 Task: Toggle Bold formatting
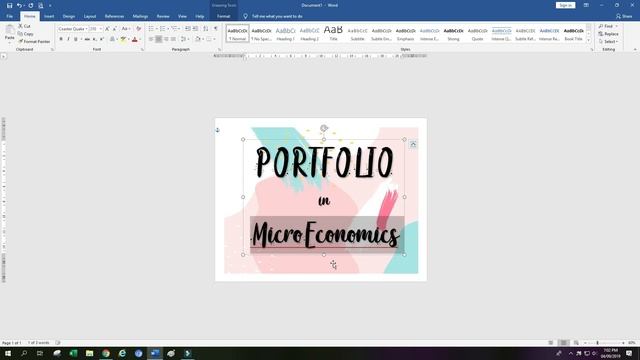(x=61, y=39)
